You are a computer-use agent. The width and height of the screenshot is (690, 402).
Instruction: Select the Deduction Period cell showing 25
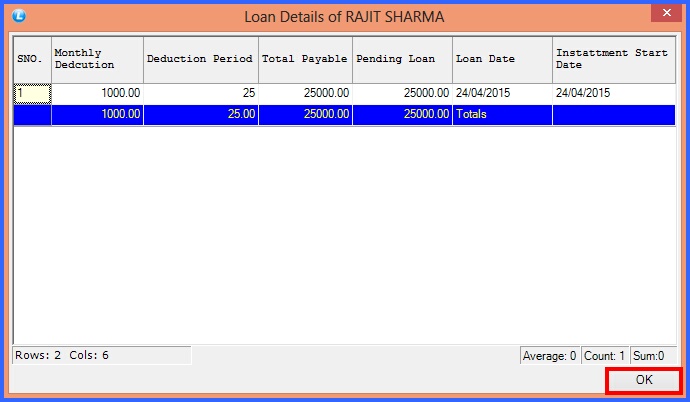201,94
